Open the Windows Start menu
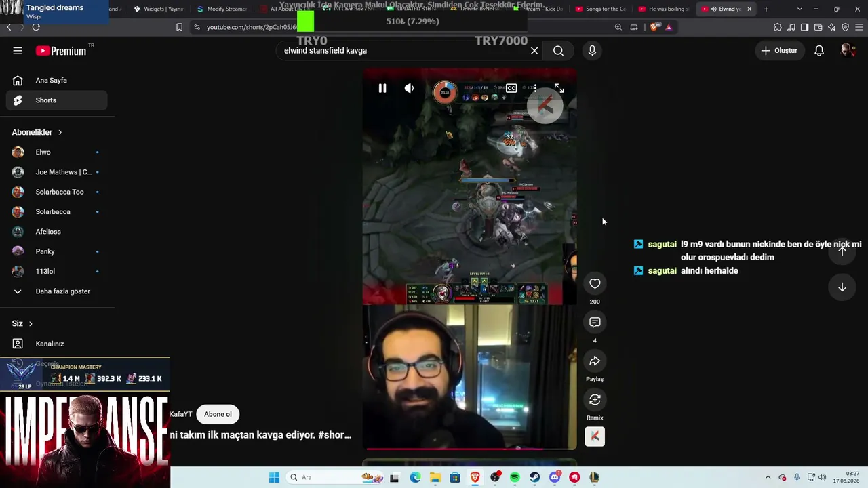 point(274,477)
